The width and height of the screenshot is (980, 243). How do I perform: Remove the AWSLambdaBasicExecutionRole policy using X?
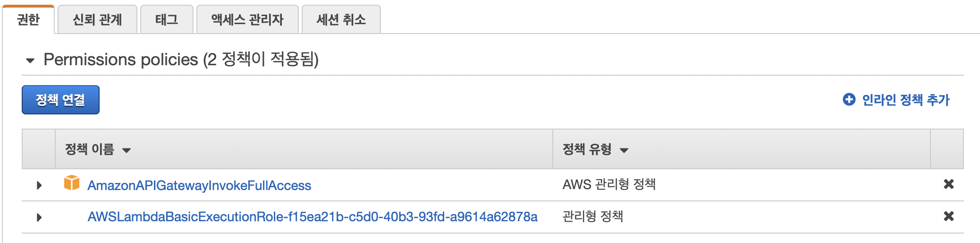tap(948, 217)
